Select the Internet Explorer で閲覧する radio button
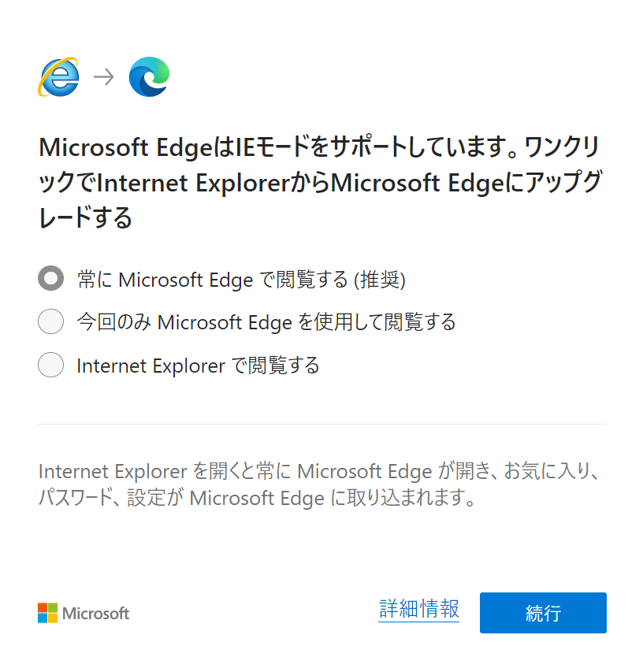 tap(50, 365)
